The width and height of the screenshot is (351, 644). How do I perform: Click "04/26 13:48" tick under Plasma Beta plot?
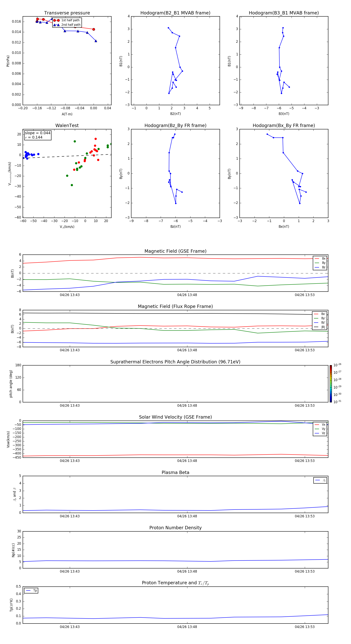(x=187, y=516)
